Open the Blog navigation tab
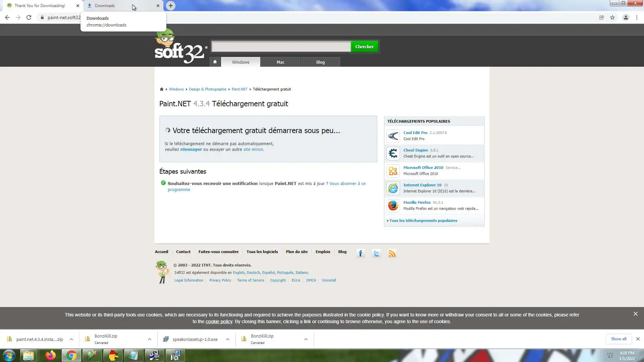 (320, 62)
